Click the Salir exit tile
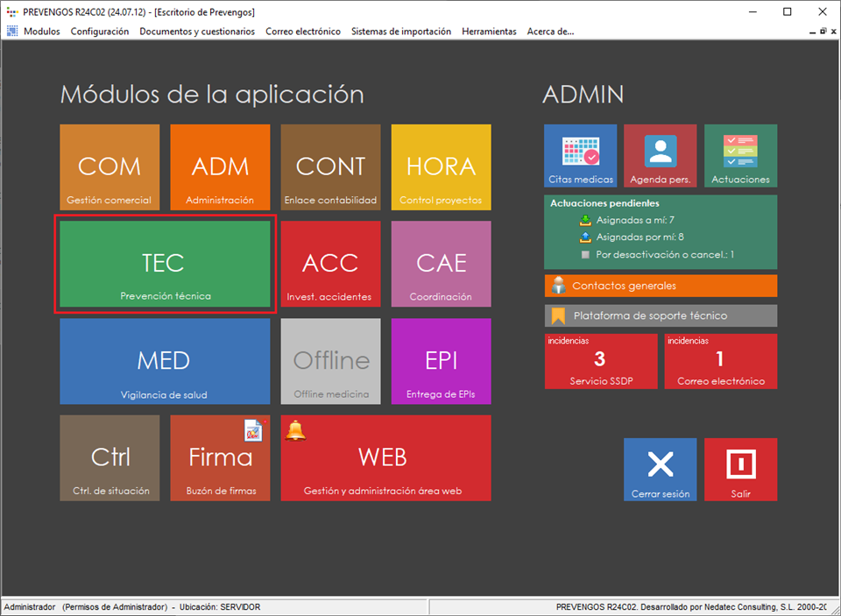This screenshot has width=841, height=616. pos(740,469)
